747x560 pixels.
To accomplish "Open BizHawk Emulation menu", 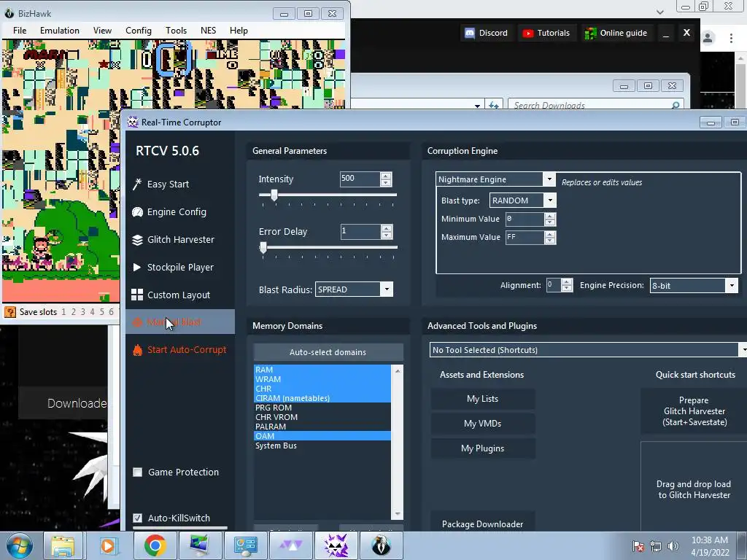I will [x=60, y=31].
